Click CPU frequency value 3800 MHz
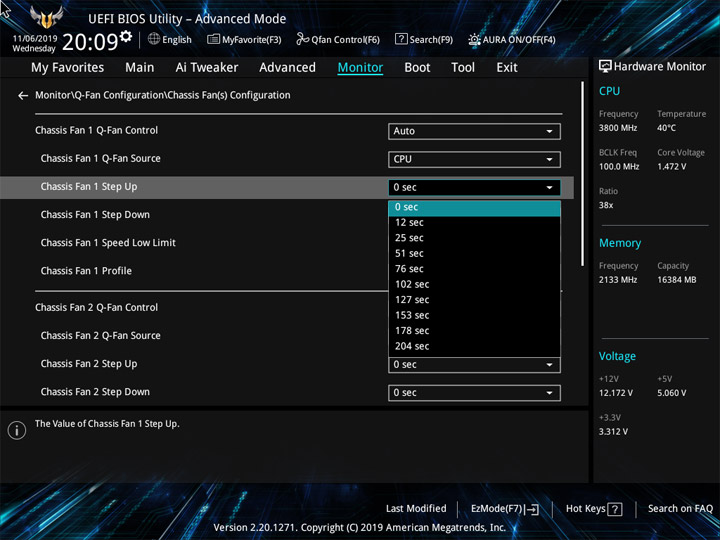This screenshot has height=540, width=720. pyautogui.click(x=618, y=128)
